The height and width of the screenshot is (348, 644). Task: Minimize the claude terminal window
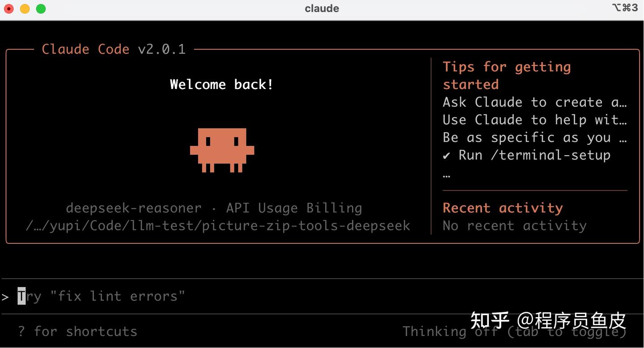(25, 8)
